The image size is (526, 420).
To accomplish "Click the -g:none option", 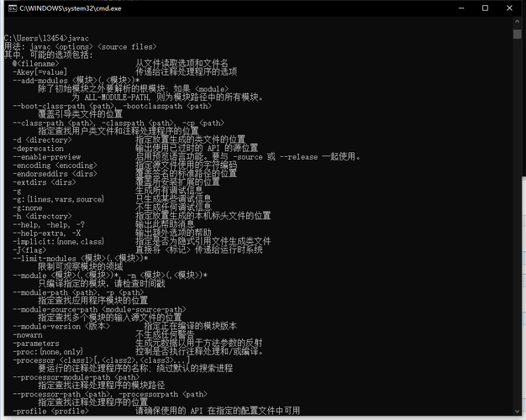I will coord(28,208).
